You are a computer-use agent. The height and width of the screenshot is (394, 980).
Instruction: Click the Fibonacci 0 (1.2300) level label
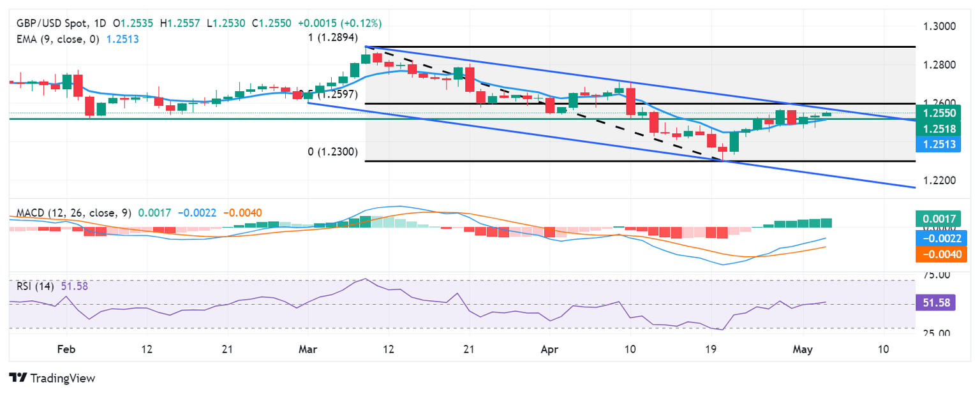click(x=332, y=152)
